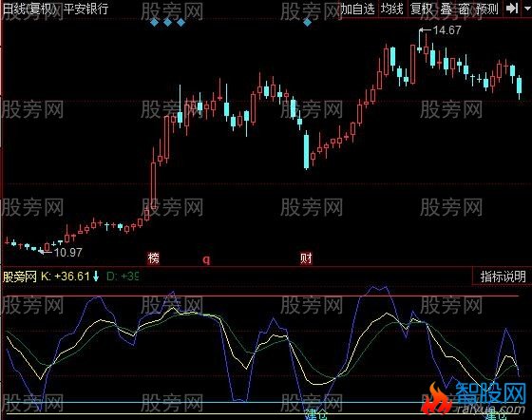Click the 平安银行 stock name
The image size is (532, 420).
[86, 9]
